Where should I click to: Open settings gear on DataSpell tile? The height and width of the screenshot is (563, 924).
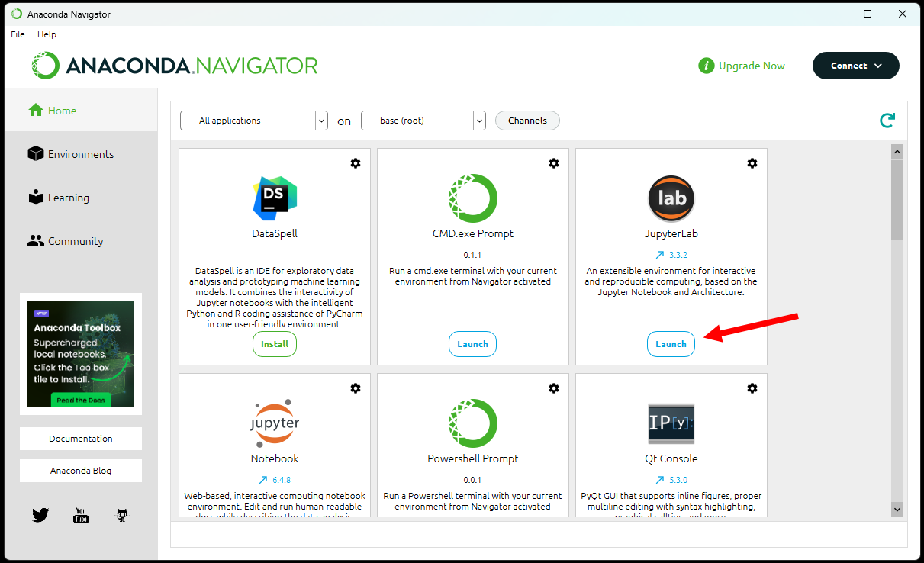(x=356, y=163)
